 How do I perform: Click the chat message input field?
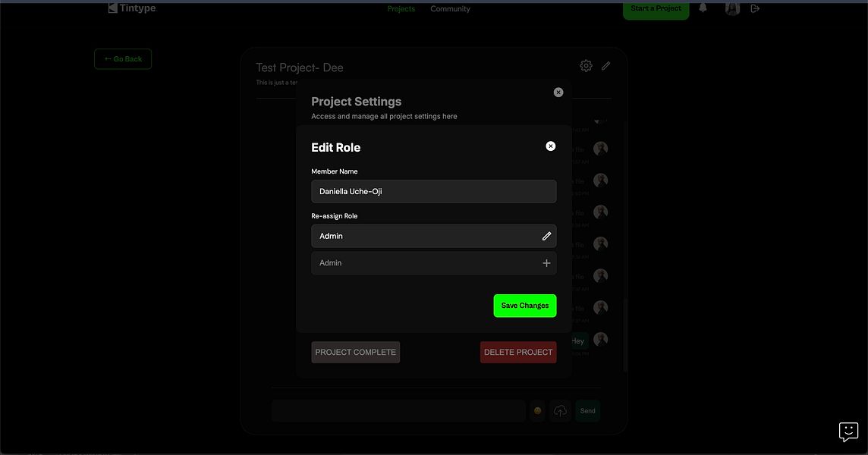click(x=398, y=411)
